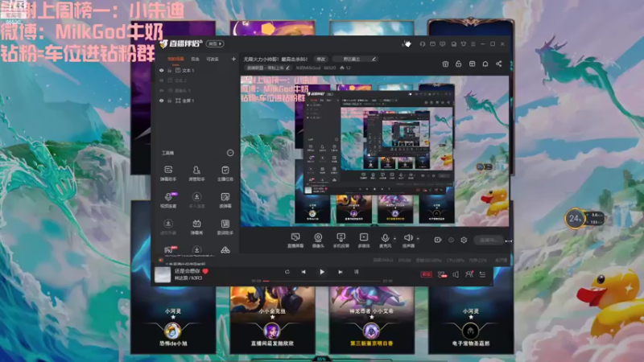Open the 弹幕秀 tool
This screenshot has height=362, width=644.
coord(196,227)
